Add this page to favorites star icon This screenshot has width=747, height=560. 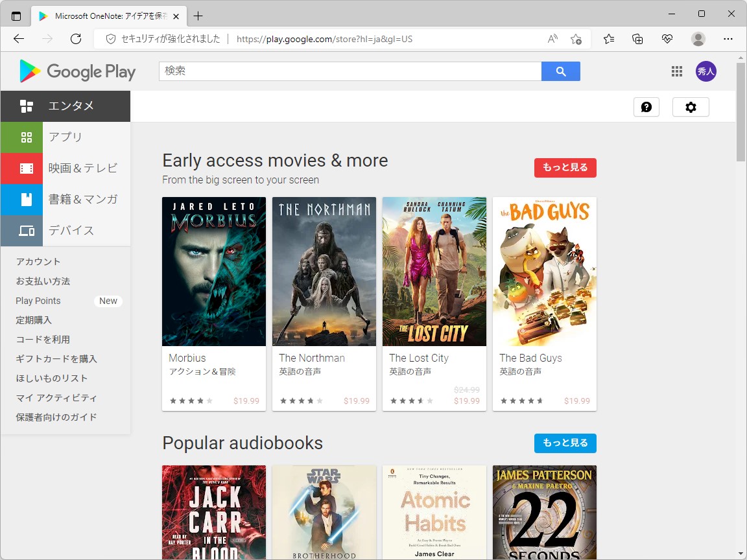pyautogui.click(x=576, y=39)
